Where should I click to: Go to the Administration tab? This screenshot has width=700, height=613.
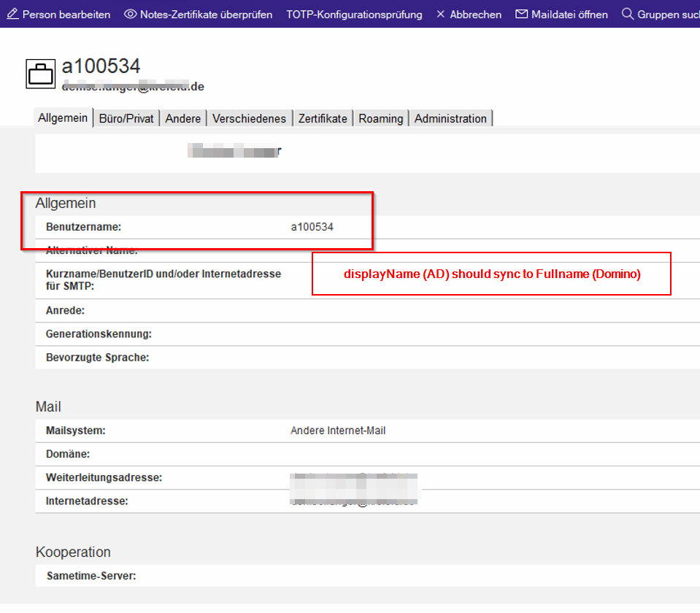coord(450,118)
